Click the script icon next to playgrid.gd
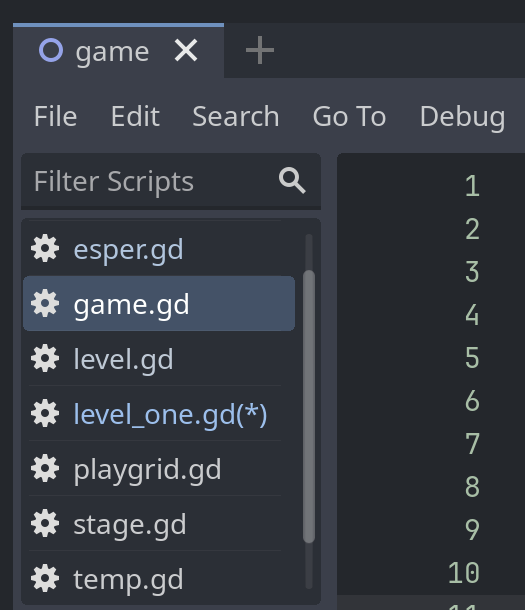Screen dimensions: 525x610 point(45,468)
